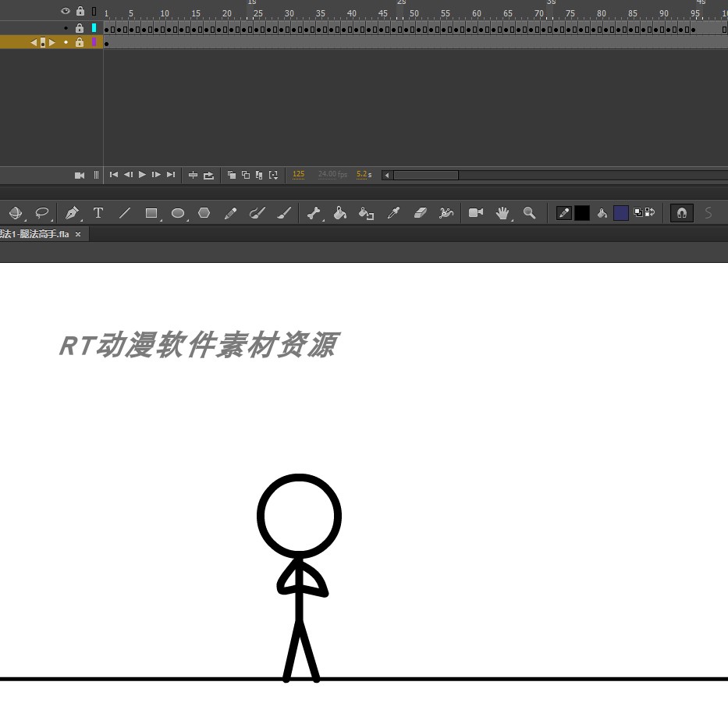Step back one frame

tap(128, 175)
